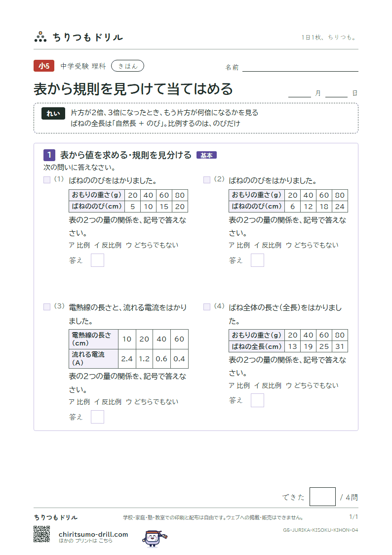
Task: Click ほかの プリントは こちら link text
Action: 85,541
